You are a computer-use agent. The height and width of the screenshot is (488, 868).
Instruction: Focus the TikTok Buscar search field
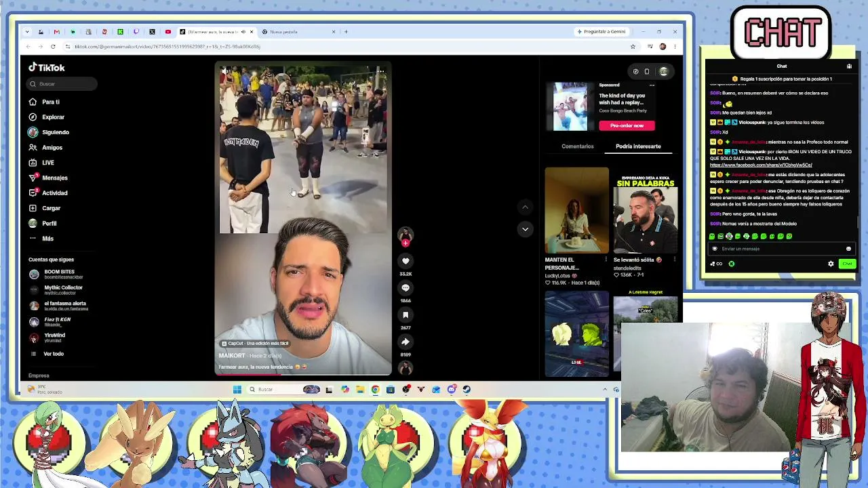pyautogui.click(x=62, y=84)
